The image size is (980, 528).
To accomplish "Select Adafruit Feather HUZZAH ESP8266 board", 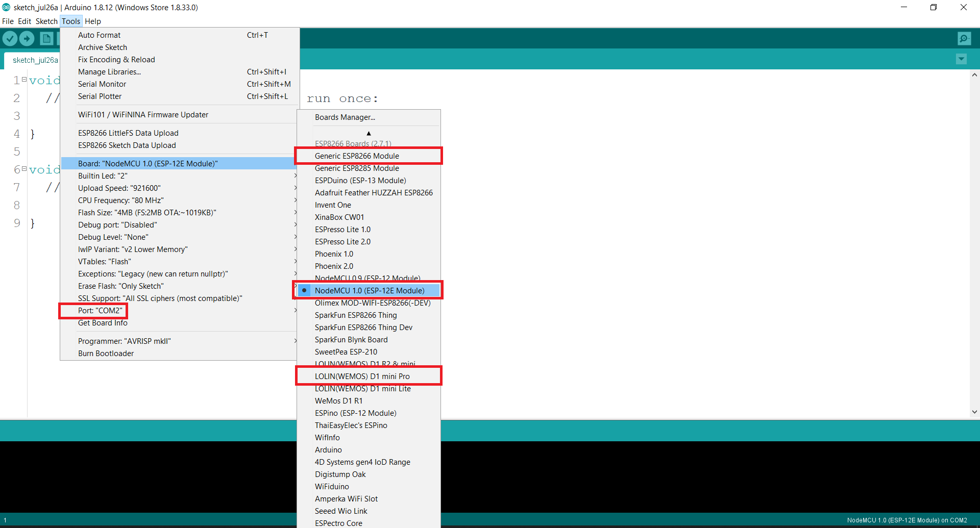I will (369, 193).
